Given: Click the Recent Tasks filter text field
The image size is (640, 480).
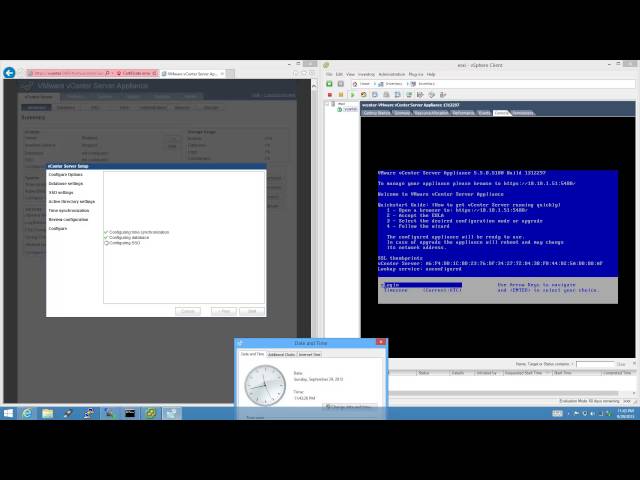Looking at the screenshot, I should [595, 364].
